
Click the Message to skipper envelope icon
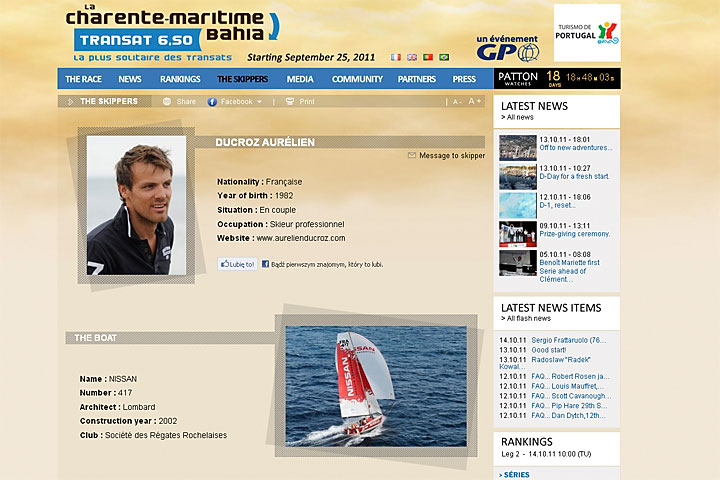click(x=412, y=155)
